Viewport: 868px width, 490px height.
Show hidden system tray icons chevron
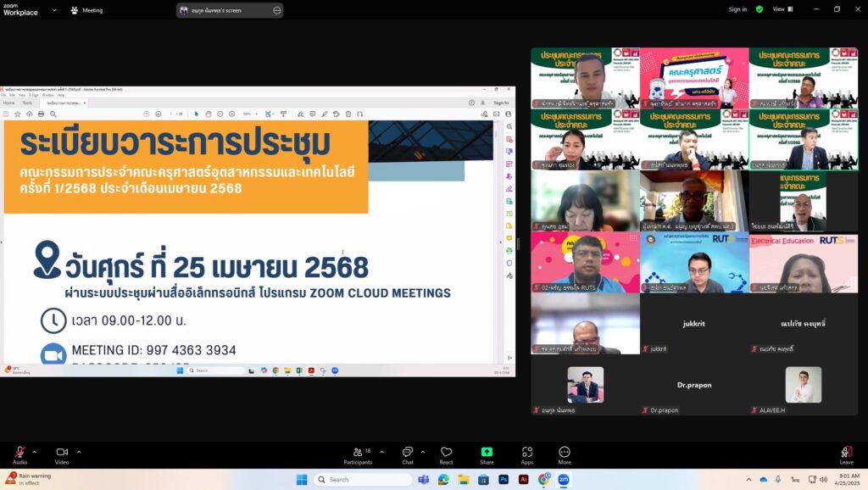pyautogui.click(x=749, y=480)
